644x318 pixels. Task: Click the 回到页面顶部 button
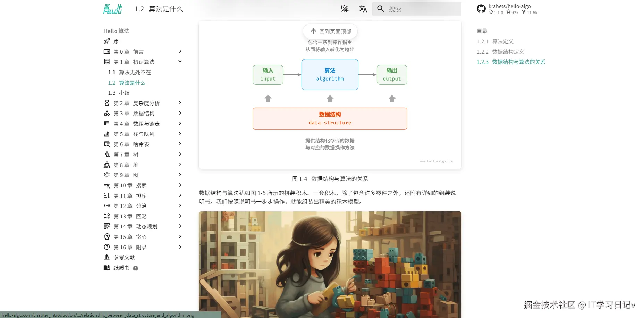(x=330, y=31)
